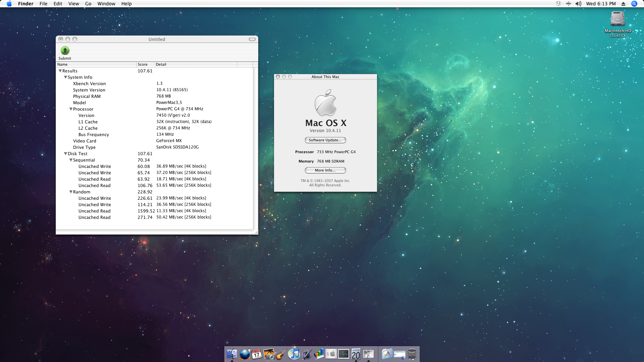Viewport: 644px width, 362px height.
Task: Select the L2 Cache row
Action: click(x=154, y=128)
